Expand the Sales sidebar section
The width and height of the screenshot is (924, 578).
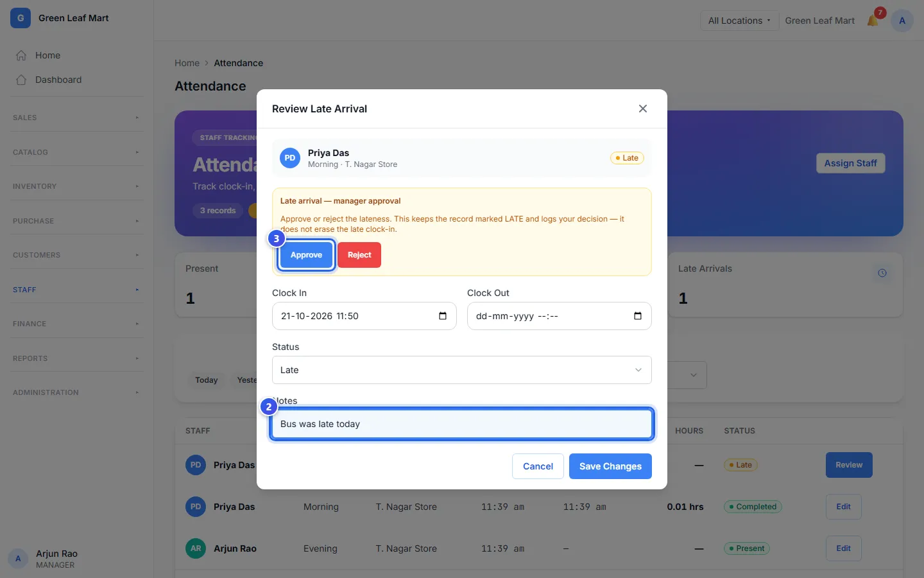(76, 118)
